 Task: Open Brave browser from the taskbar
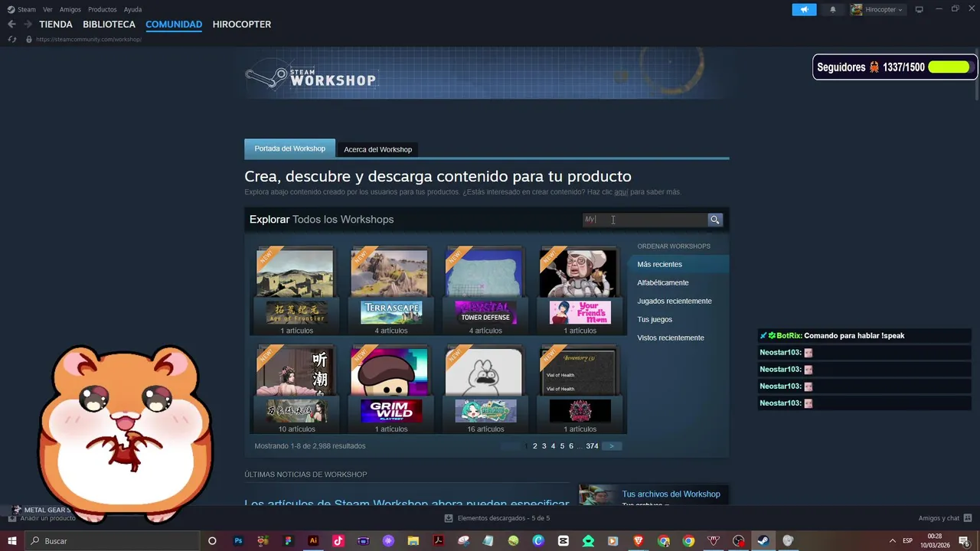click(x=639, y=541)
